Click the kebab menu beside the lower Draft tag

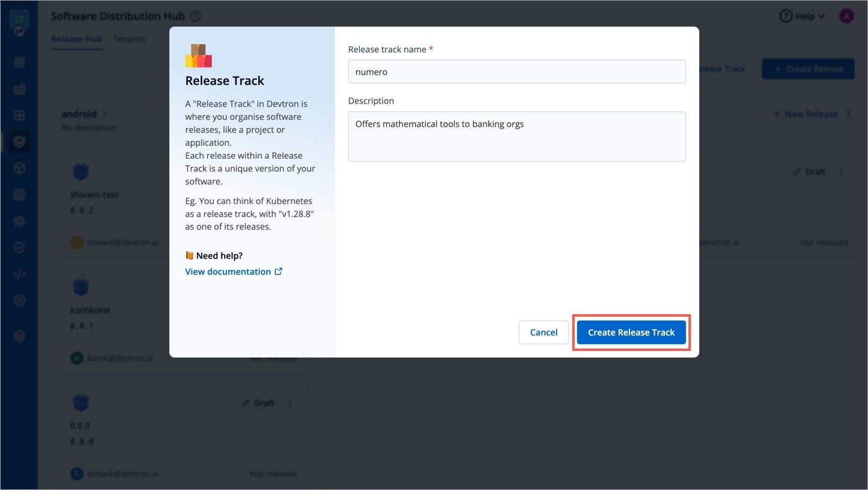click(x=290, y=403)
